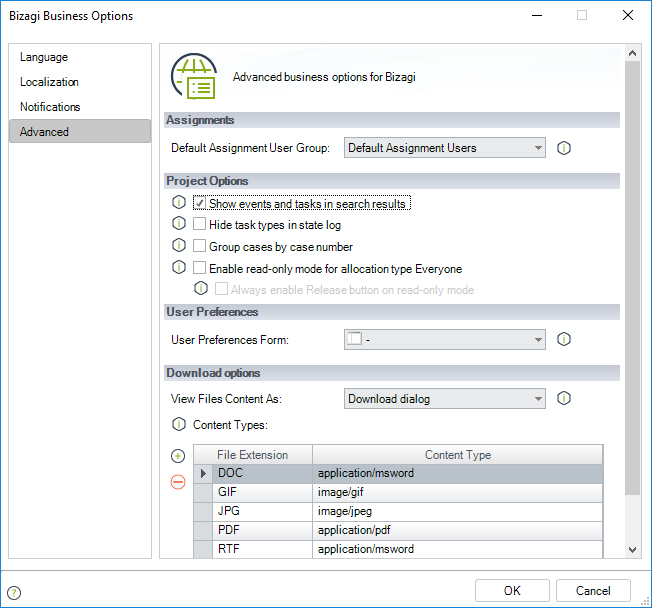Remove content type with red minus icon

tap(178, 482)
